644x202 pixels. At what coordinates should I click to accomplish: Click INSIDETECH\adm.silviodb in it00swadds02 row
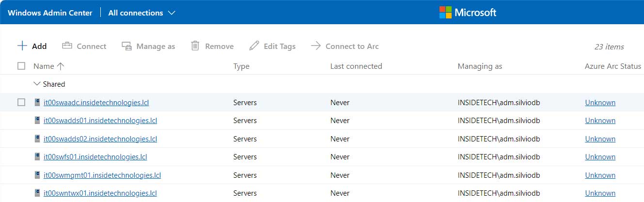pos(499,139)
